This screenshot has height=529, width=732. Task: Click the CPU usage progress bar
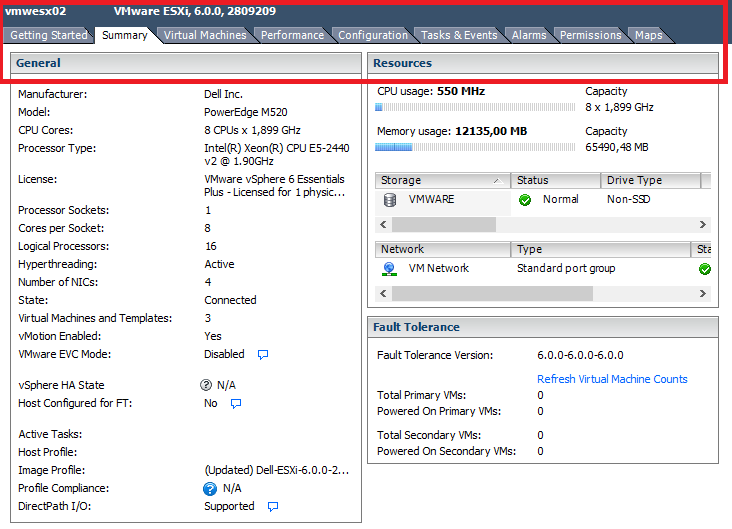(x=475, y=107)
